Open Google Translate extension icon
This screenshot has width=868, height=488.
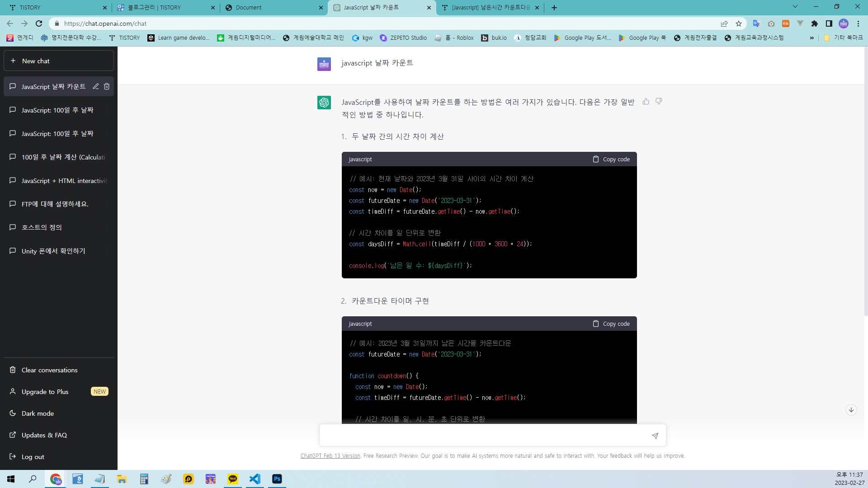point(756,23)
